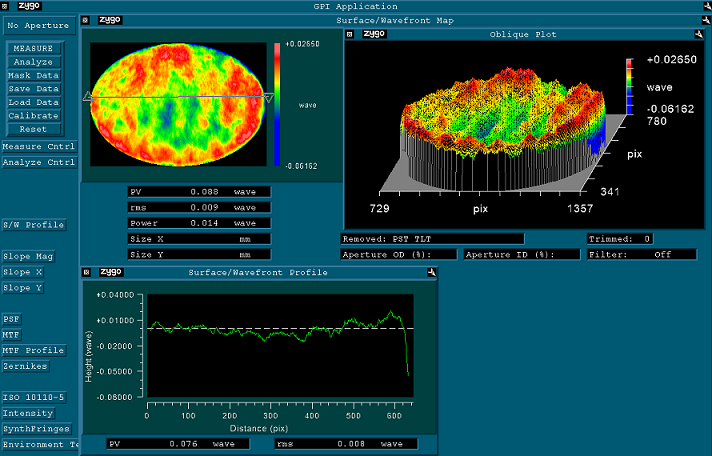Click the Surface/Wavefront Map window menu icon
This screenshot has height=456, width=712.
(x=85, y=20)
